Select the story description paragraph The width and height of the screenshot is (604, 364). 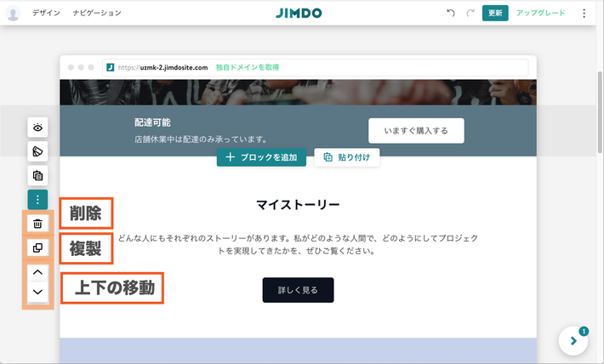298,244
